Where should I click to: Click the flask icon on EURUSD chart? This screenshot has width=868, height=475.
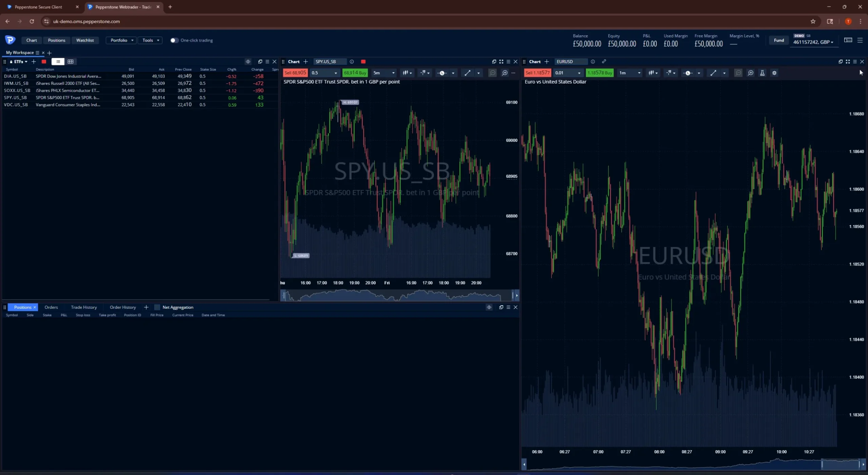click(762, 73)
